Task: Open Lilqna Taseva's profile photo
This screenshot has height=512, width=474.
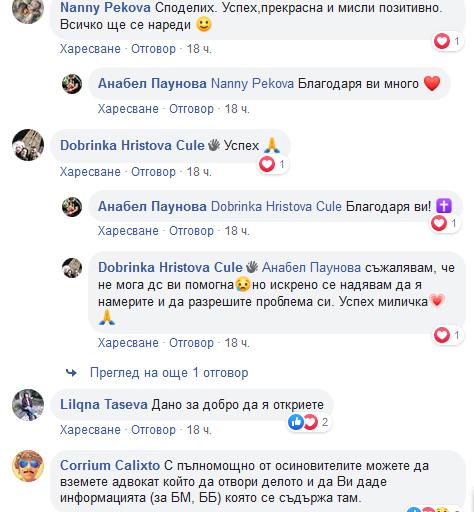Action: [28, 405]
